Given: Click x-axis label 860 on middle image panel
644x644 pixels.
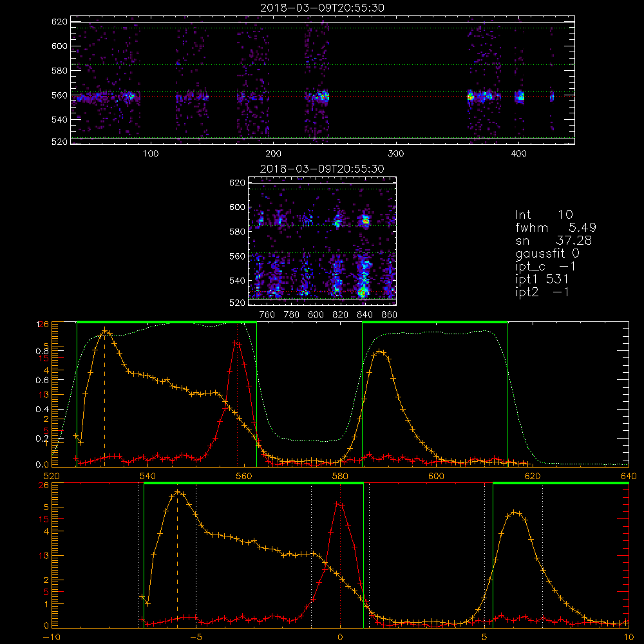Looking at the screenshot, I should [x=390, y=315].
